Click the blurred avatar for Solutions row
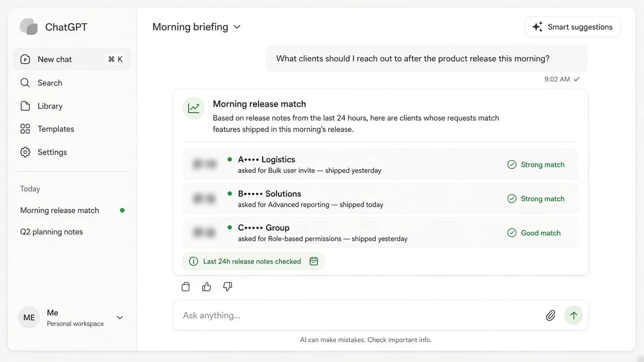This screenshot has width=644, height=362. (x=205, y=199)
